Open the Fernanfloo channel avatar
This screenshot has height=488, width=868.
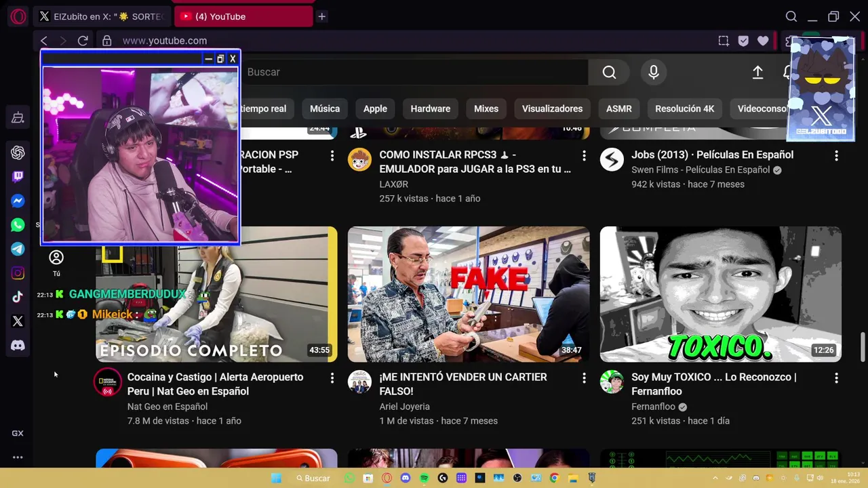(612, 382)
